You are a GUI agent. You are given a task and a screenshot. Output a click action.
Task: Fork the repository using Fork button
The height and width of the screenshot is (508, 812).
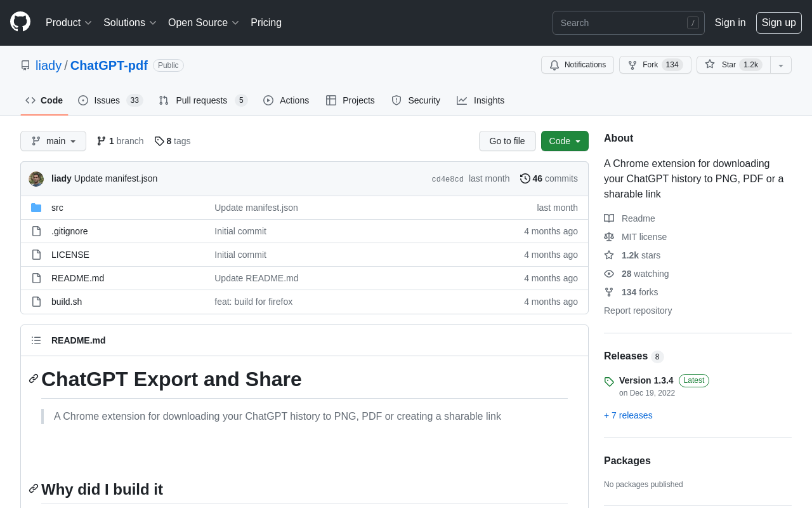(655, 65)
